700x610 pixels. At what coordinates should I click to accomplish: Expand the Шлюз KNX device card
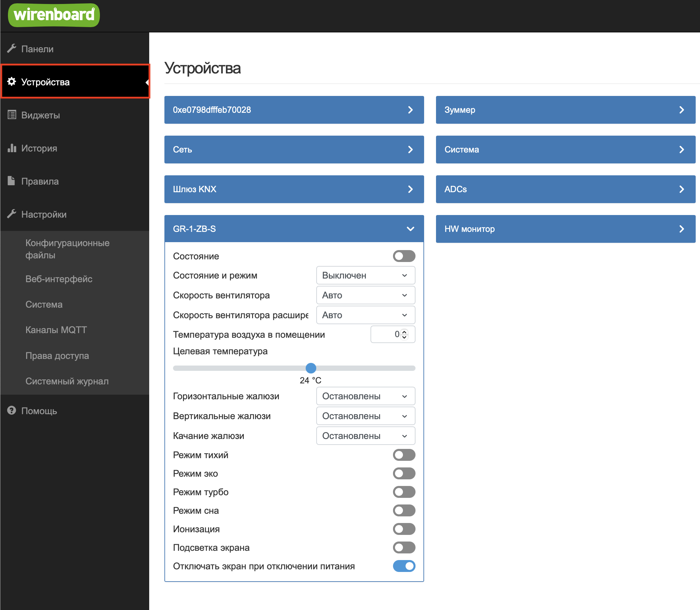tap(294, 189)
